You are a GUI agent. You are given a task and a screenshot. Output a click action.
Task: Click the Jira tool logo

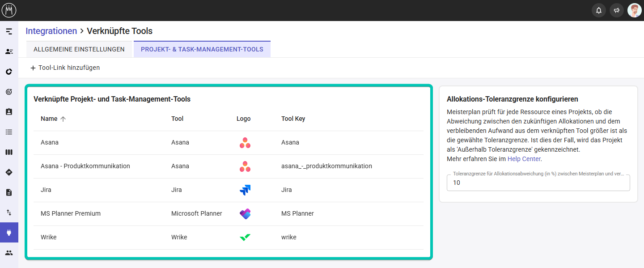(245, 189)
